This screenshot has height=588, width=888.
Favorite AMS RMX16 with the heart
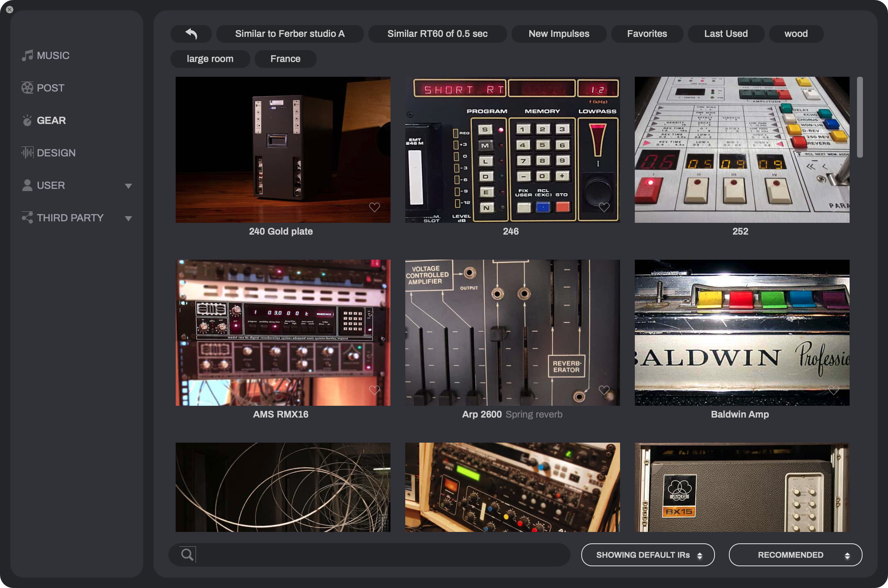click(374, 390)
